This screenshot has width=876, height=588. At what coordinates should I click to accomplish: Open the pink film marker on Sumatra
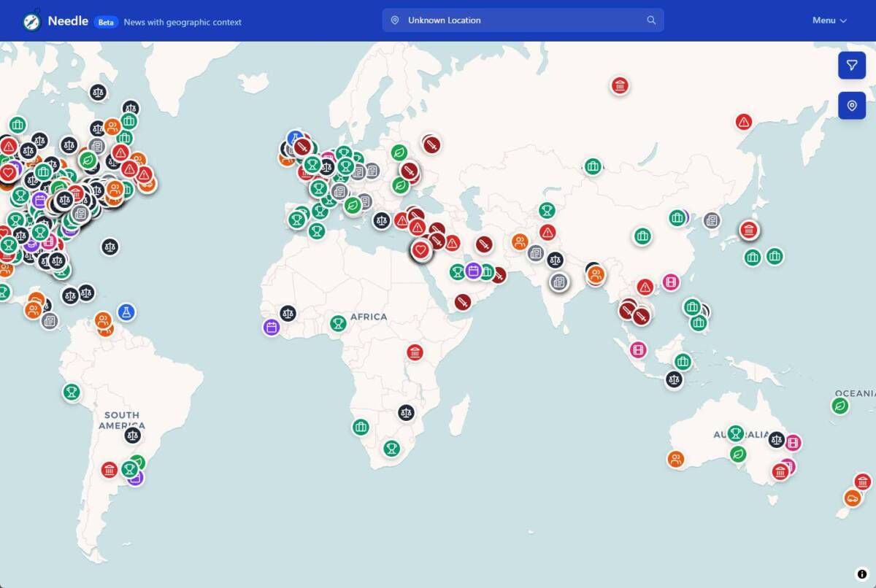[639, 349]
